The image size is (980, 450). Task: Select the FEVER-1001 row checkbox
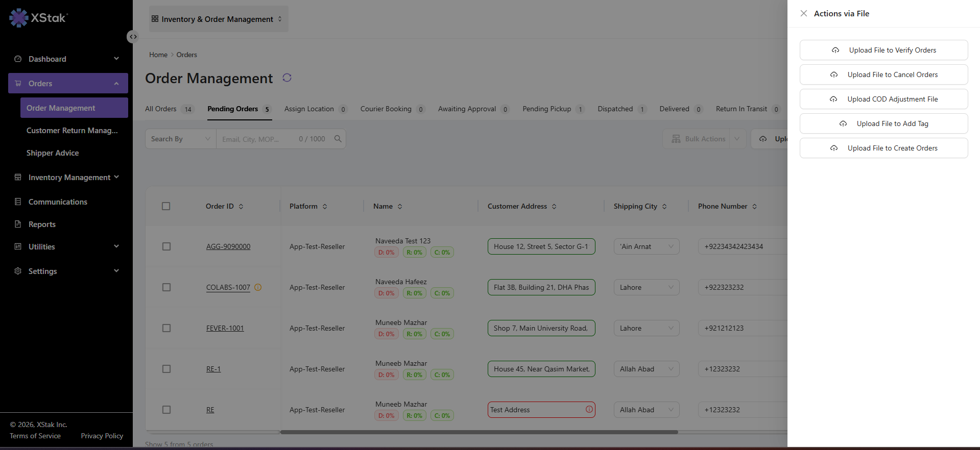[166, 328]
